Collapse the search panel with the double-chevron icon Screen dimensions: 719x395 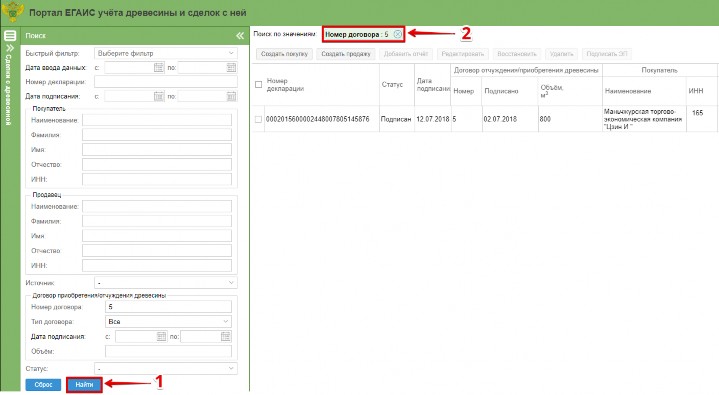tap(240, 36)
